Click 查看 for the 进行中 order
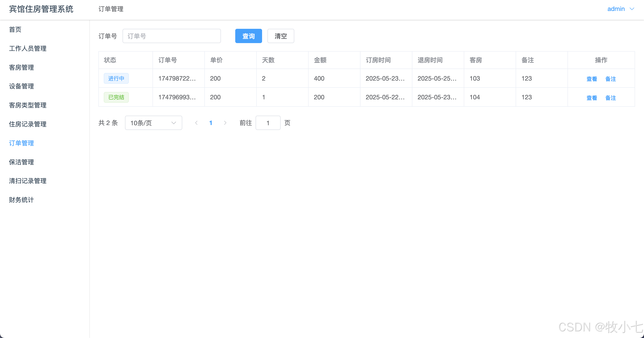The image size is (644, 338). click(x=591, y=79)
